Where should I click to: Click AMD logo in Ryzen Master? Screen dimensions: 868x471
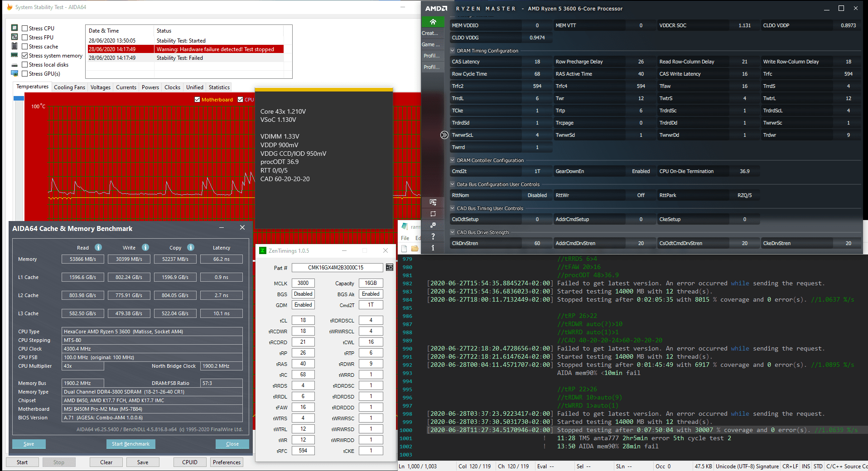pos(436,9)
